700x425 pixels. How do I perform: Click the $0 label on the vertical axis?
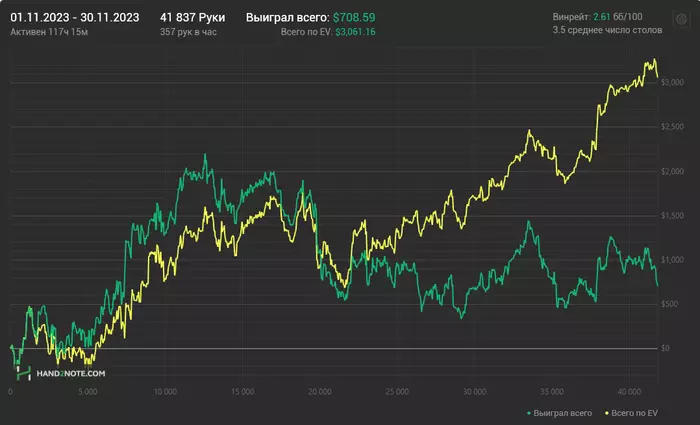point(664,348)
